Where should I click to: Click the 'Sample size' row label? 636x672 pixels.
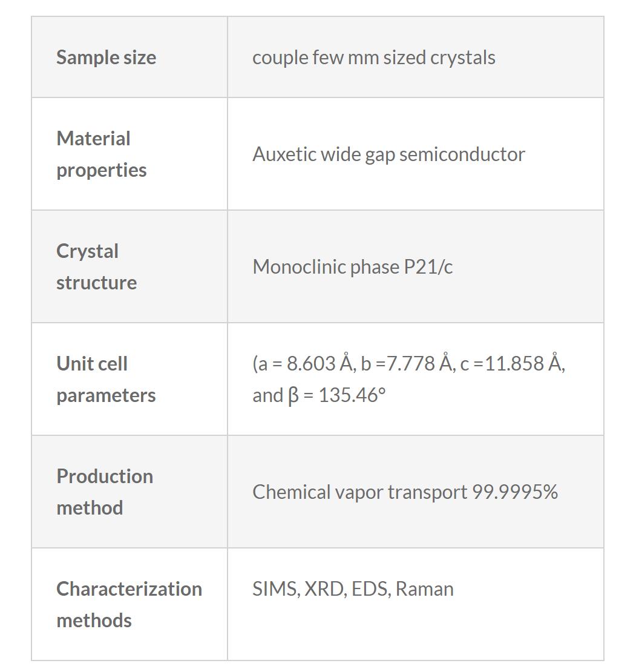pyautogui.click(x=106, y=58)
